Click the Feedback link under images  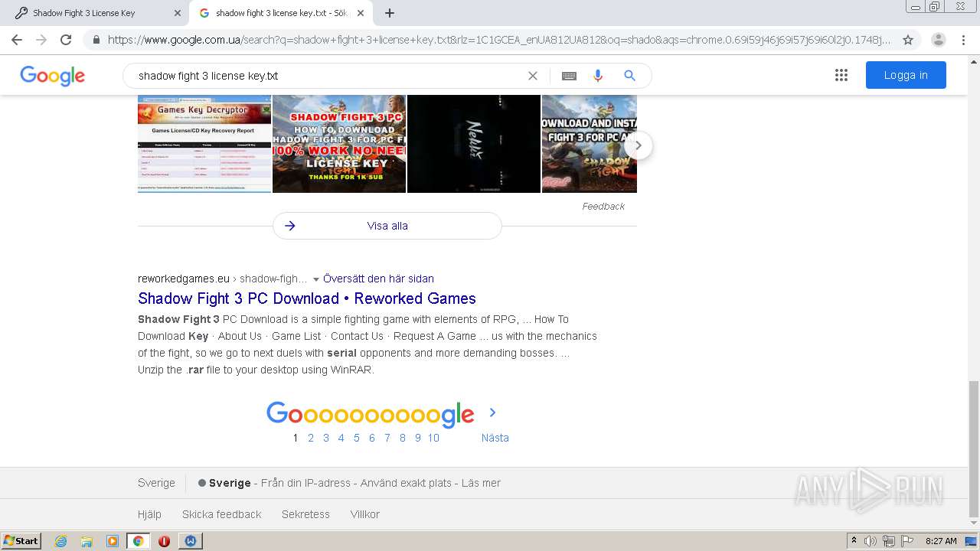(603, 207)
